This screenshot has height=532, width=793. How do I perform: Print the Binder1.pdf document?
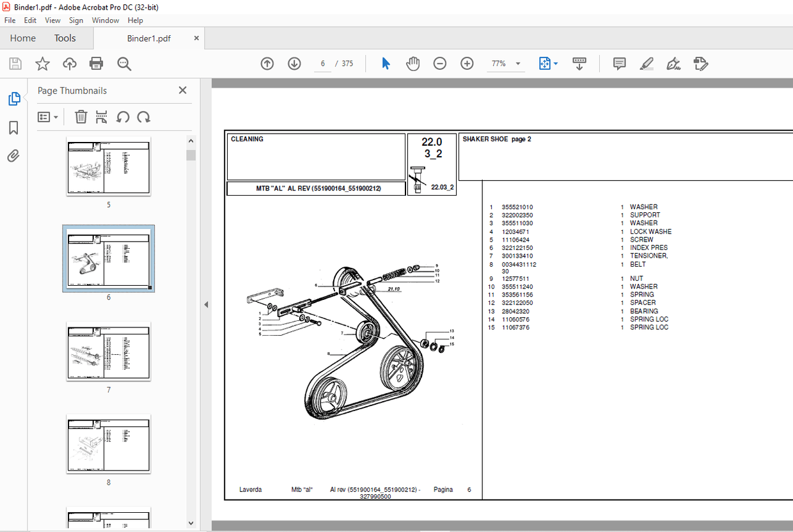96,63
